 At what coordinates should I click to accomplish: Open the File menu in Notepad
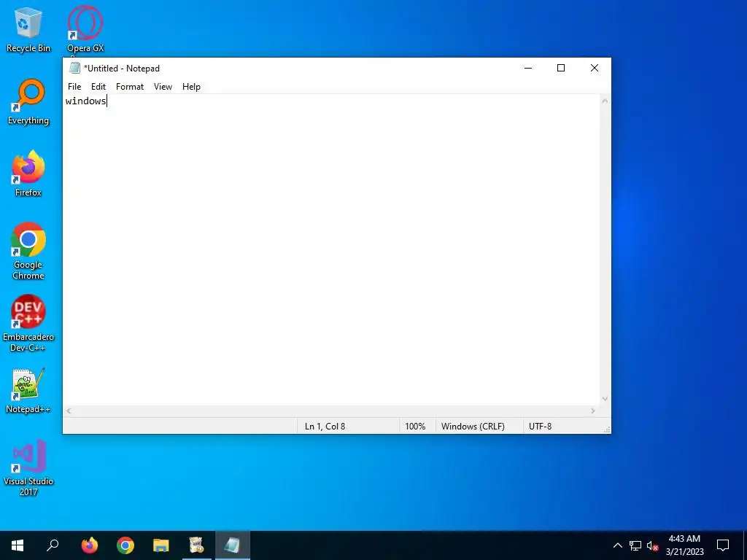point(74,87)
